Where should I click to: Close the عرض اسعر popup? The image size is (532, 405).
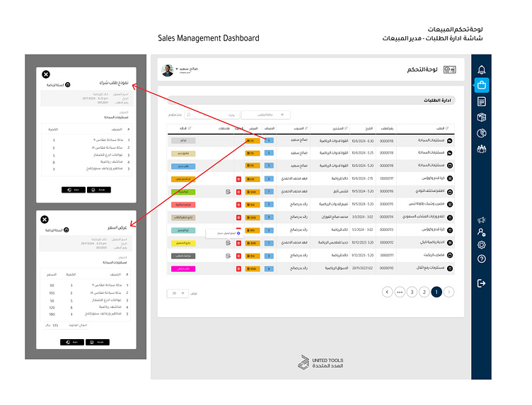click(x=45, y=219)
